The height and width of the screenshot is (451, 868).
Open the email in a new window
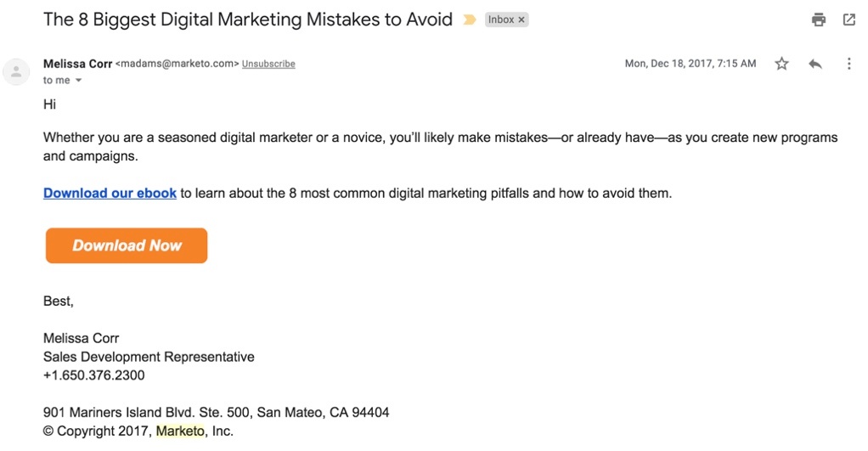tap(848, 20)
